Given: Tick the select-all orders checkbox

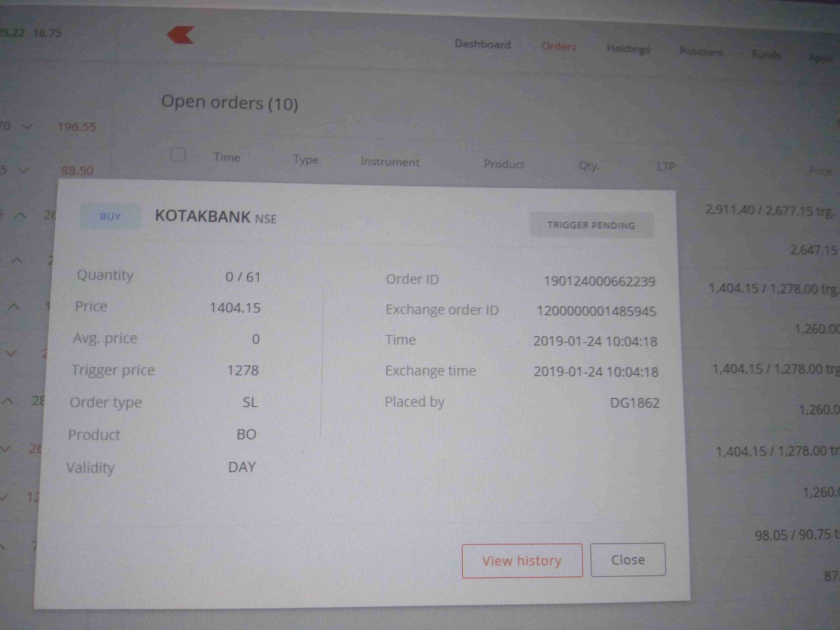Looking at the screenshot, I should click(x=178, y=154).
